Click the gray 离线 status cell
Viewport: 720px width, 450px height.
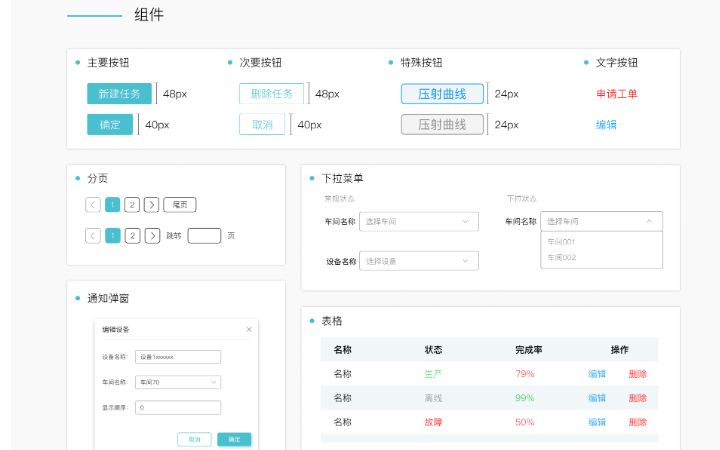tap(433, 398)
